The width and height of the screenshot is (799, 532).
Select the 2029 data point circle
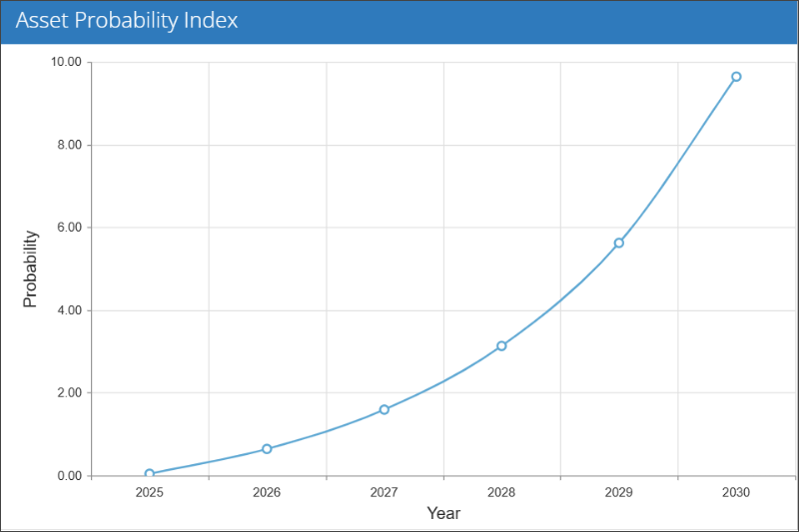pos(619,243)
